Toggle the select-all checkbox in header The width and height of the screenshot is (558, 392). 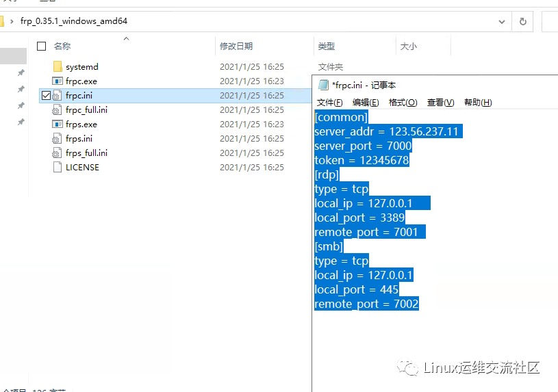(x=42, y=47)
